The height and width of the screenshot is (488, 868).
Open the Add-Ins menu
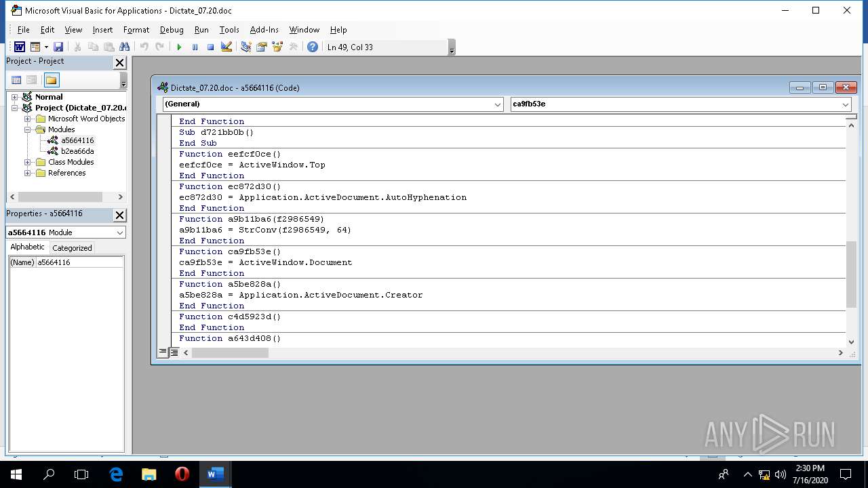(264, 30)
